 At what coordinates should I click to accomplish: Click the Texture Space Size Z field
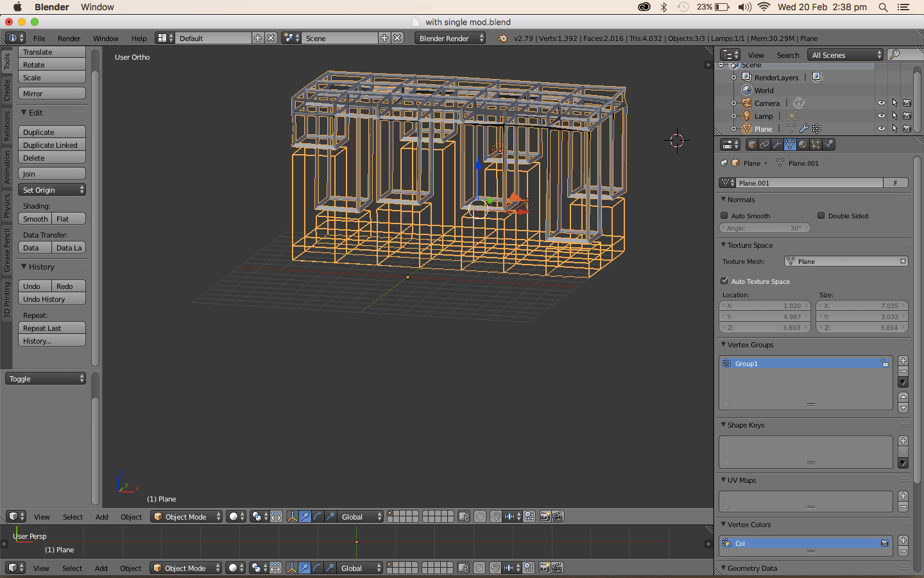pos(862,328)
